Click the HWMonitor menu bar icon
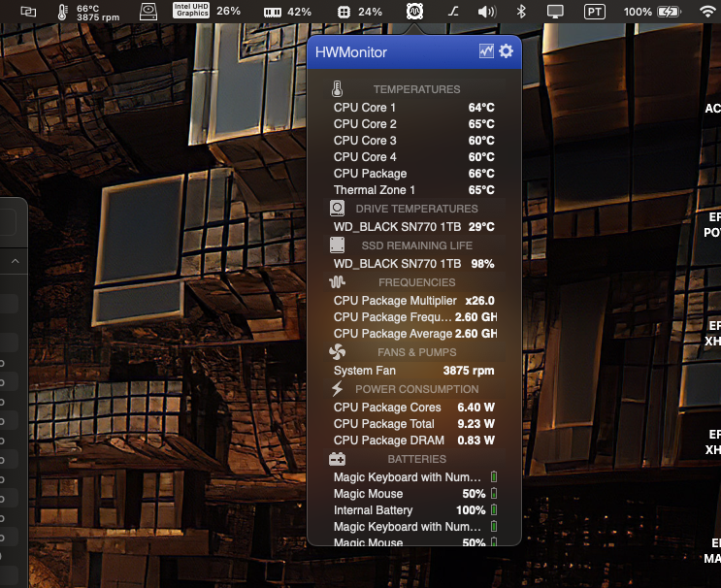This screenshot has height=588, width=721. click(414, 11)
